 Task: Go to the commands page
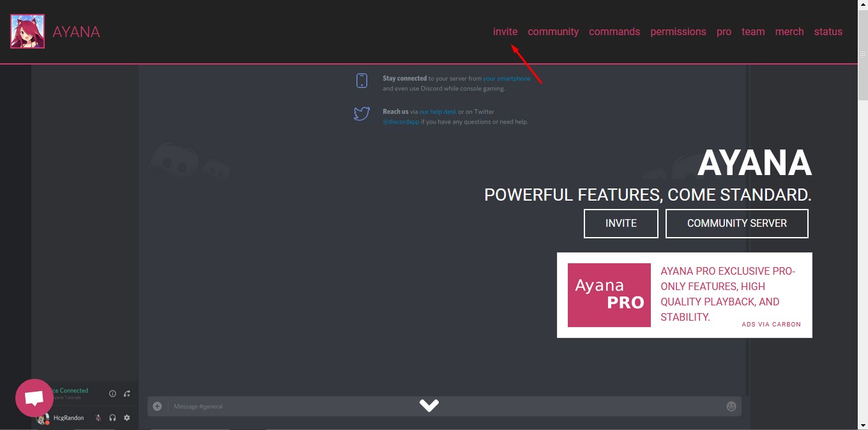pyautogui.click(x=614, y=31)
